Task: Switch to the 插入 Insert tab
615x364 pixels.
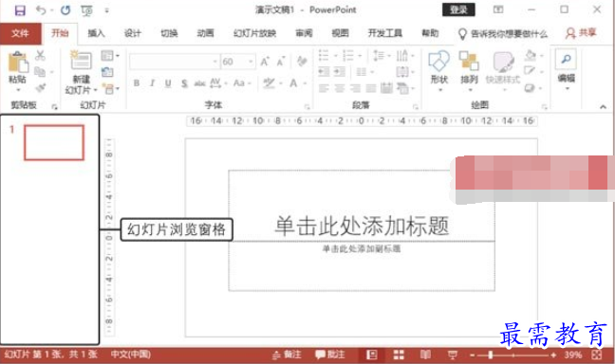Action: [x=96, y=33]
